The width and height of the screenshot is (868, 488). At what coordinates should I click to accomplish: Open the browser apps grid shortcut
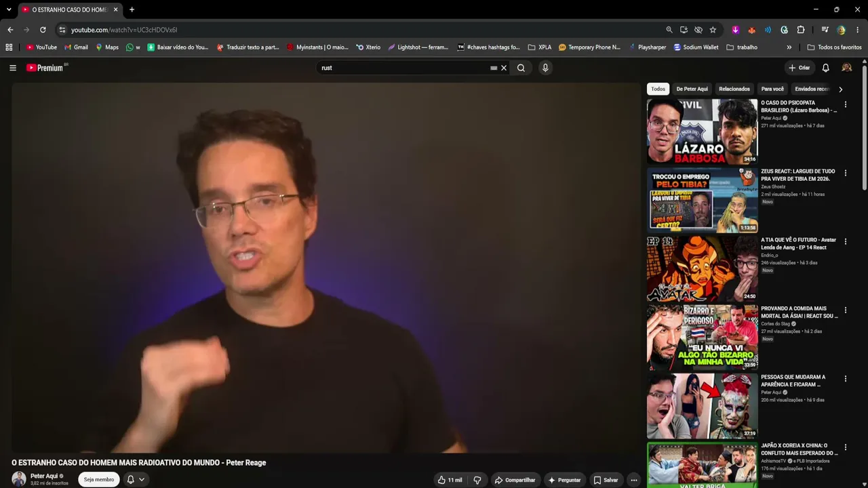(x=9, y=47)
